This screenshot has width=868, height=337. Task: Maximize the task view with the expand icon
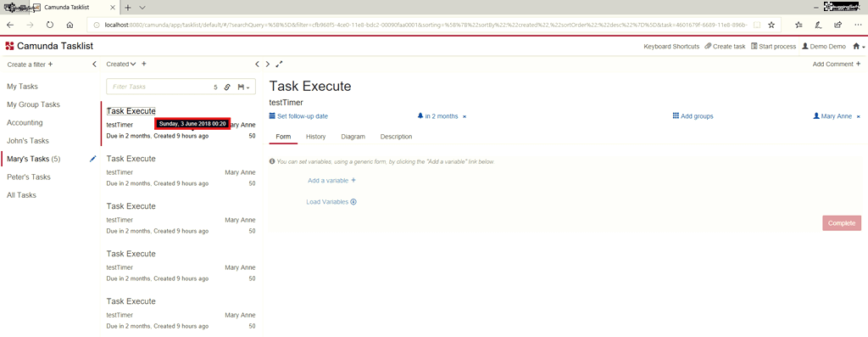[279, 65]
